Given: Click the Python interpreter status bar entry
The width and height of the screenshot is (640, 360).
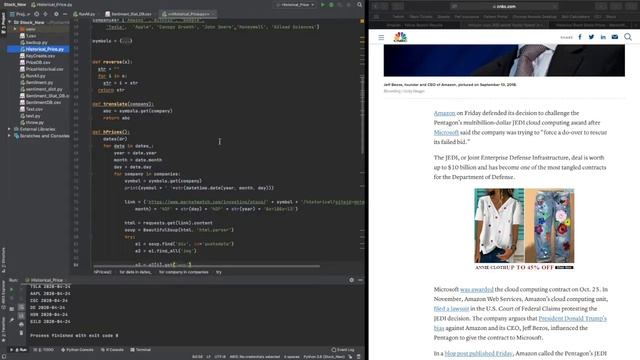Looking at the screenshot, I should 324,357.
